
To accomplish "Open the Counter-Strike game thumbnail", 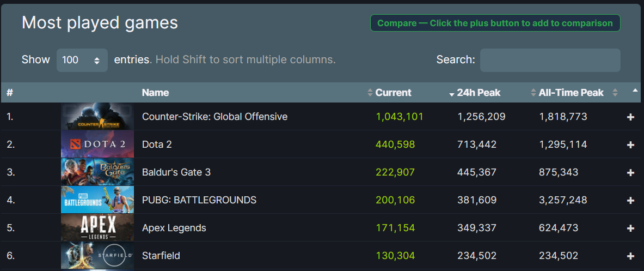I will pyautogui.click(x=97, y=116).
